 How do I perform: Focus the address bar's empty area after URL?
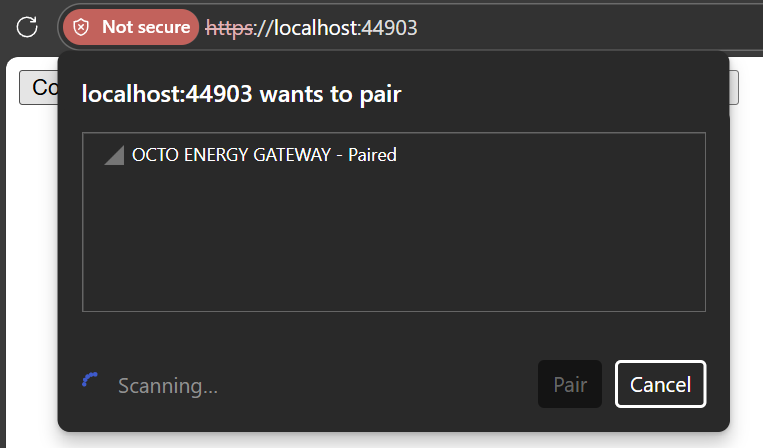pos(584,28)
